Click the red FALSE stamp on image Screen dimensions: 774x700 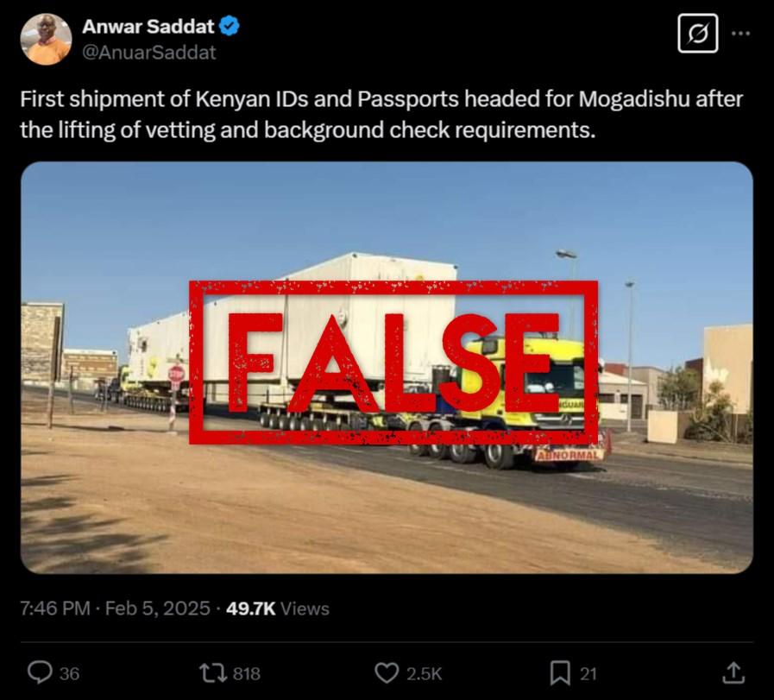click(x=393, y=363)
